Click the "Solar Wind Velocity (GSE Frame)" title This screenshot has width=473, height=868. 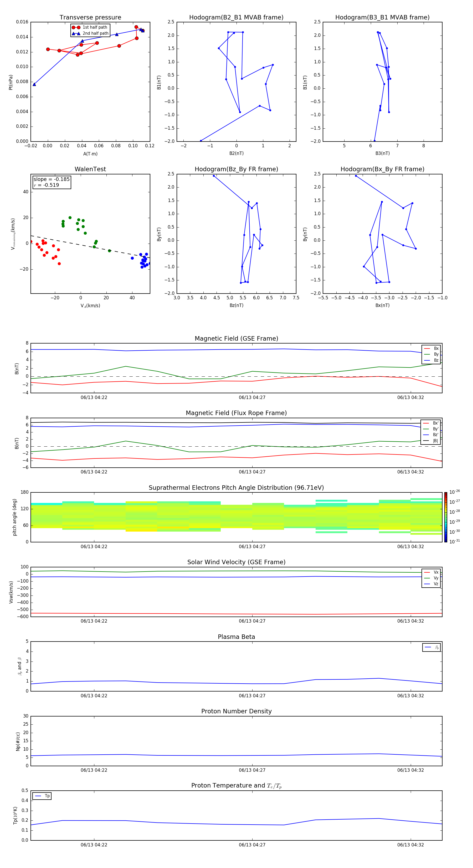point(236,562)
